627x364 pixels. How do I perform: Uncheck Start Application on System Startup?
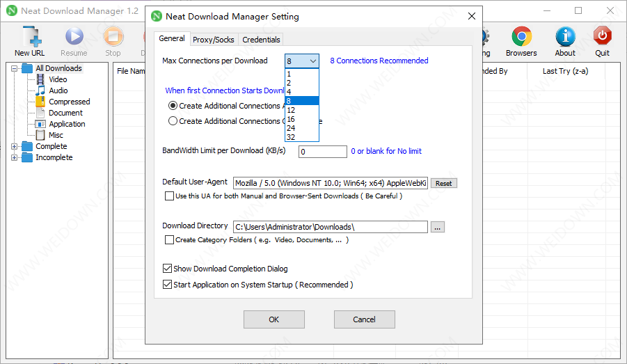point(168,285)
